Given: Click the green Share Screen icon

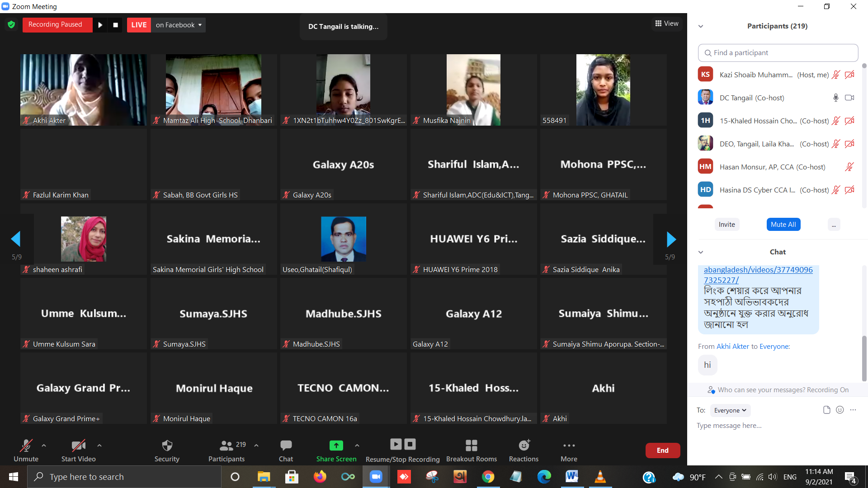Looking at the screenshot, I should tap(336, 446).
